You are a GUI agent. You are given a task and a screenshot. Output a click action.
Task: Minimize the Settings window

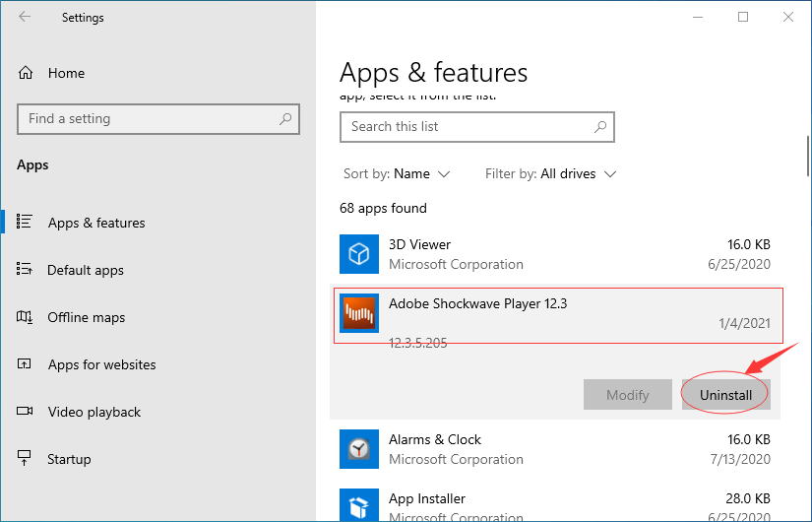click(698, 17)
